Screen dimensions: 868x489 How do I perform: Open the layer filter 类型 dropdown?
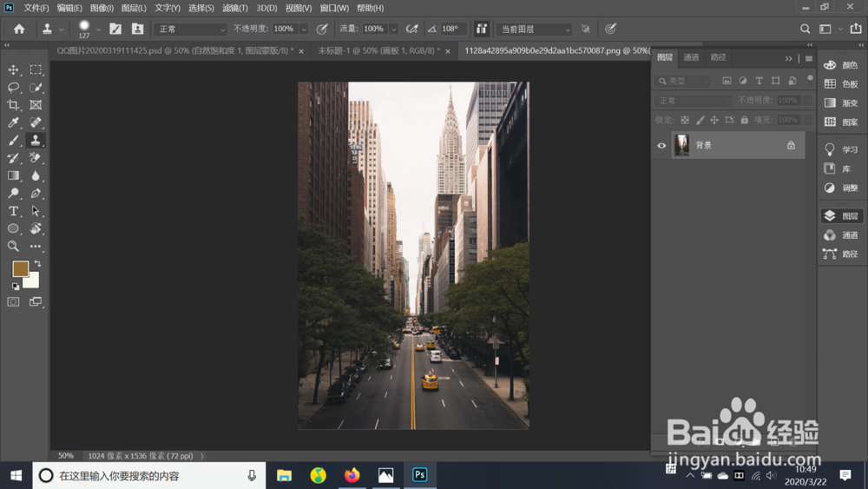tap(683, 81)
